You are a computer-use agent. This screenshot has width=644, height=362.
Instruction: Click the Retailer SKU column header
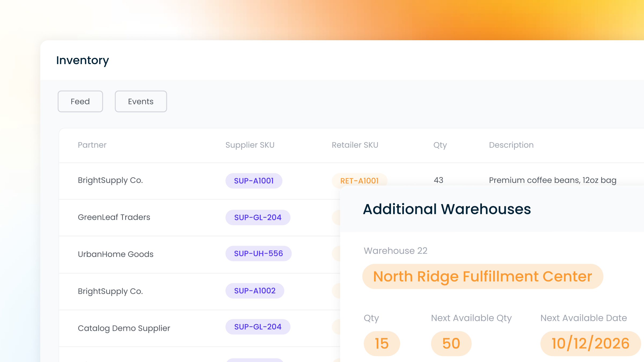[x=355, y=145]
